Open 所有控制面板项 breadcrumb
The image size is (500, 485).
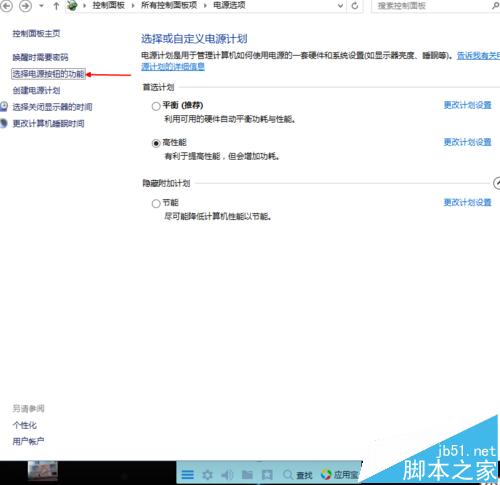pyautogui.click(x=169, y=5)
